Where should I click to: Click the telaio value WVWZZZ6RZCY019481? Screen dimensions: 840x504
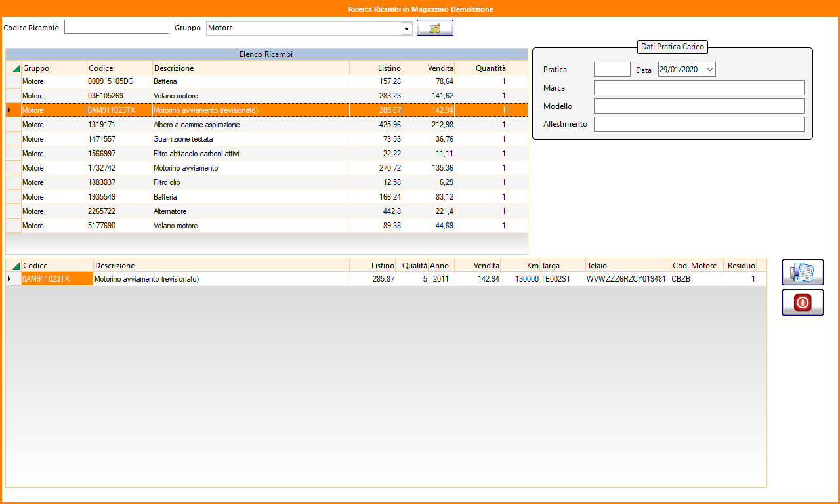(626, 279)
